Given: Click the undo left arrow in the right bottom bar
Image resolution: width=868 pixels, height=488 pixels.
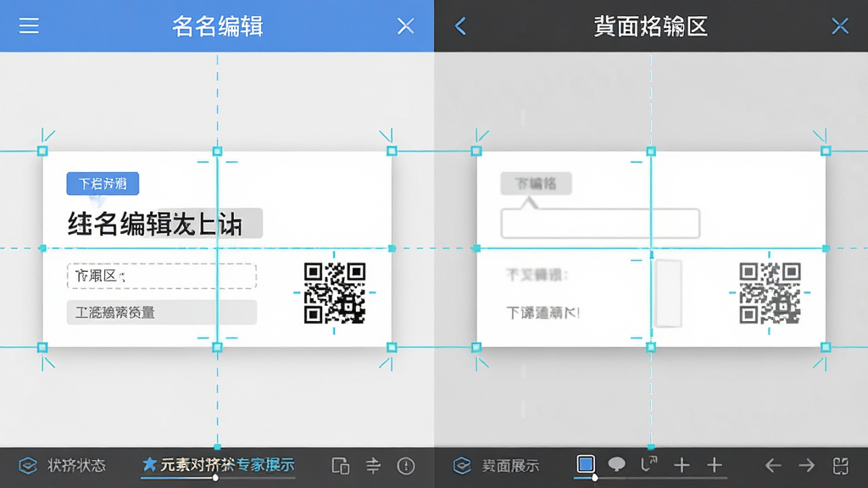Looking at the screenshot, I should pos(773,465).
